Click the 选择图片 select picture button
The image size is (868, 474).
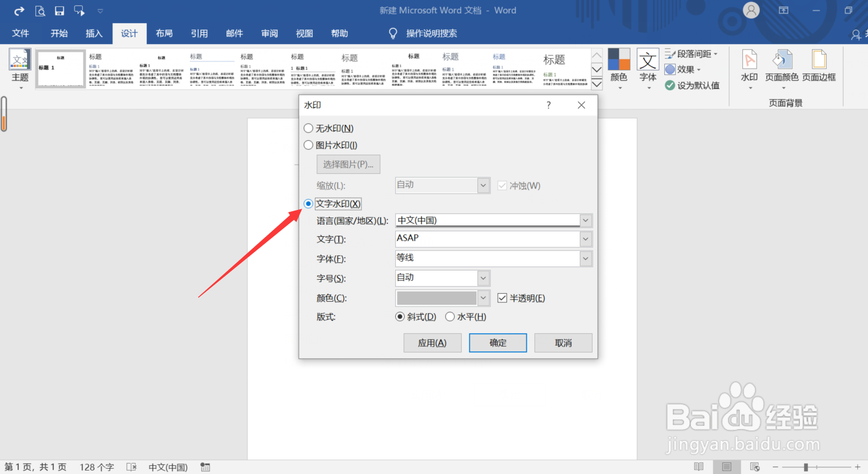tap(348, 165)
